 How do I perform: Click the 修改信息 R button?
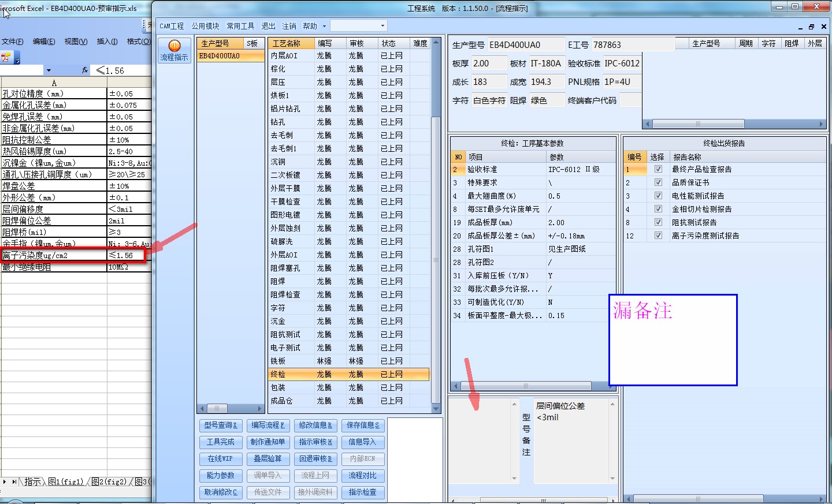[x=315, y=425]
